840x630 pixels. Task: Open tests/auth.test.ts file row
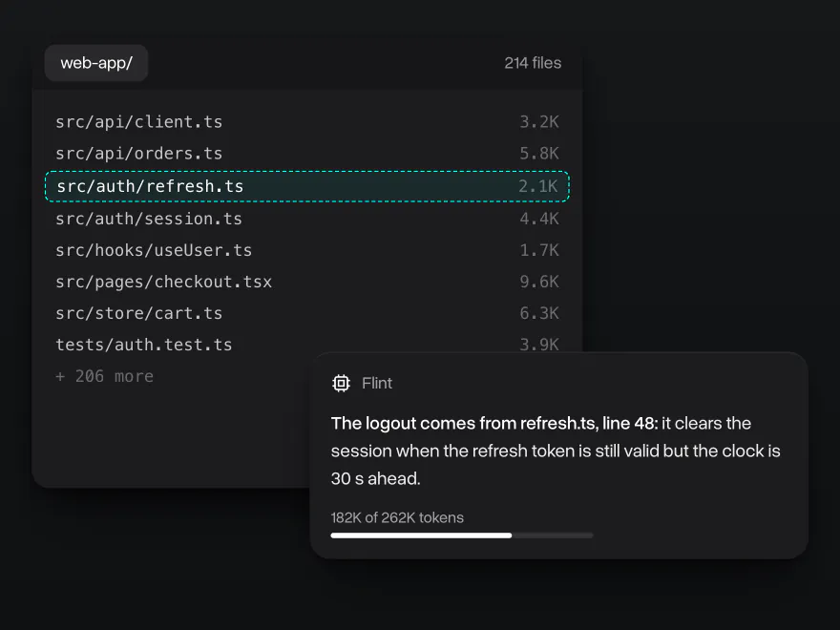(x=307, y=345)
